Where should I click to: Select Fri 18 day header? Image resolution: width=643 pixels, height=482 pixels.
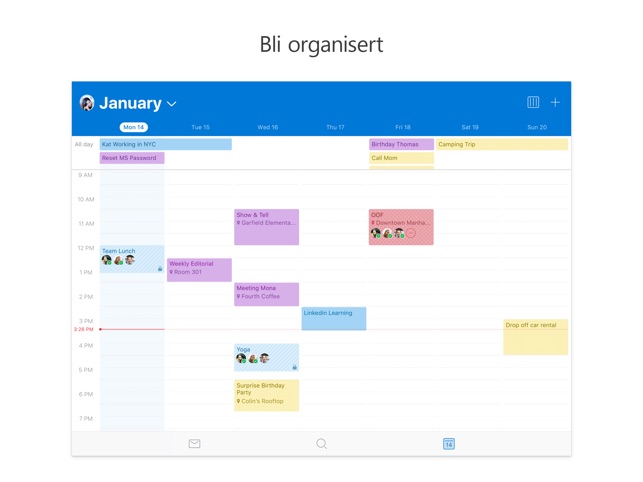(x=402, y=127)
